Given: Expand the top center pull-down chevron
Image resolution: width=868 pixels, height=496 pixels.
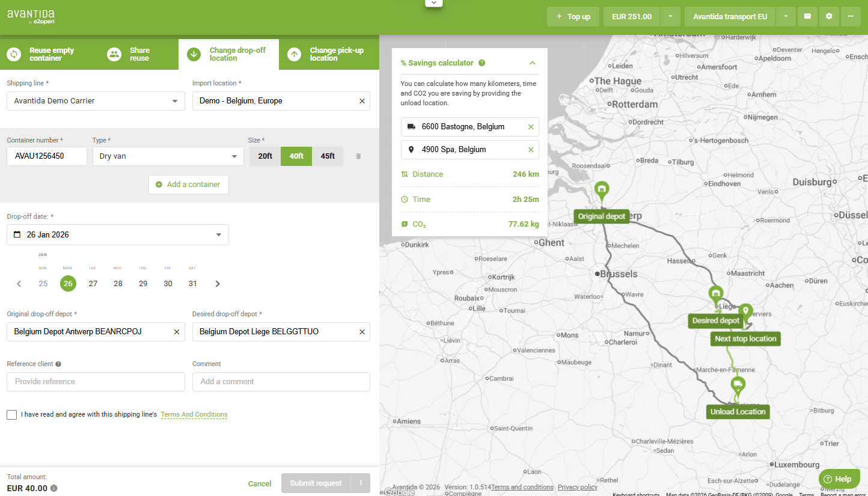Looking at the screenshot, I should click(x=434, y=3).
